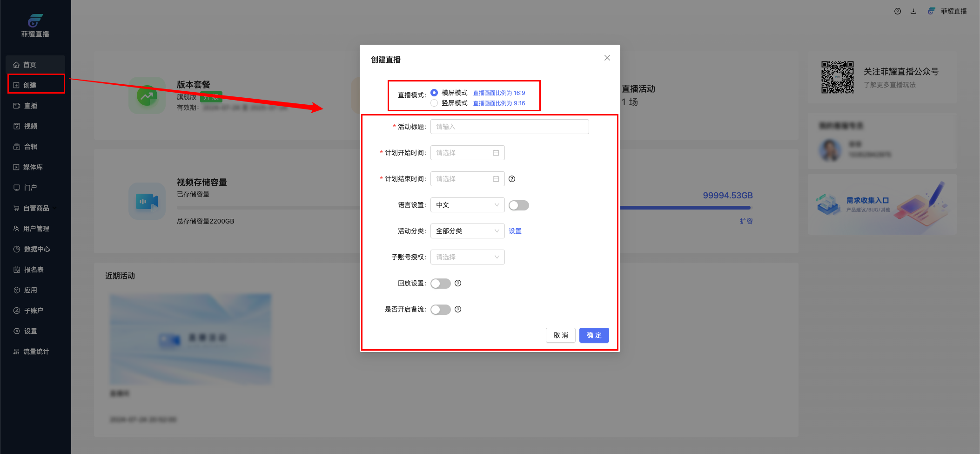This screenshot has height=454, width=980.
Task: Click the 确定 button to confirm
Action: point(594,335)
